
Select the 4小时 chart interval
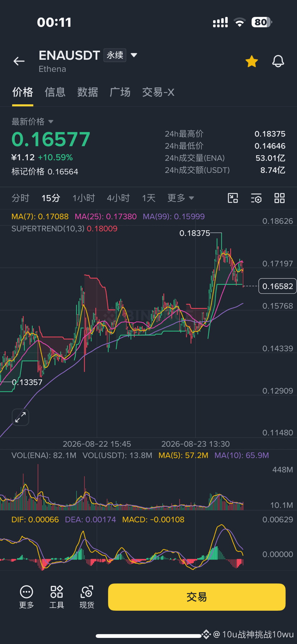tap(118, 198)
